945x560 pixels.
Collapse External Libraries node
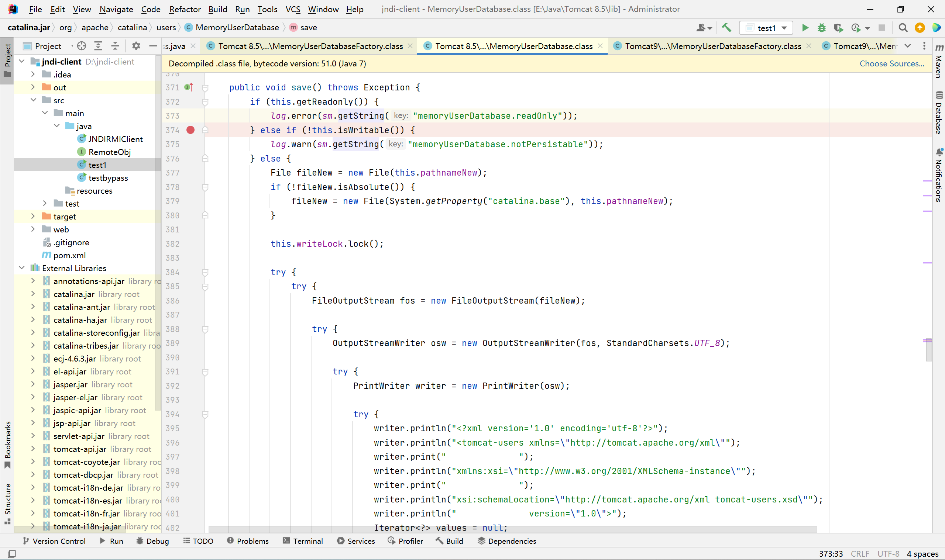[21, 268]
